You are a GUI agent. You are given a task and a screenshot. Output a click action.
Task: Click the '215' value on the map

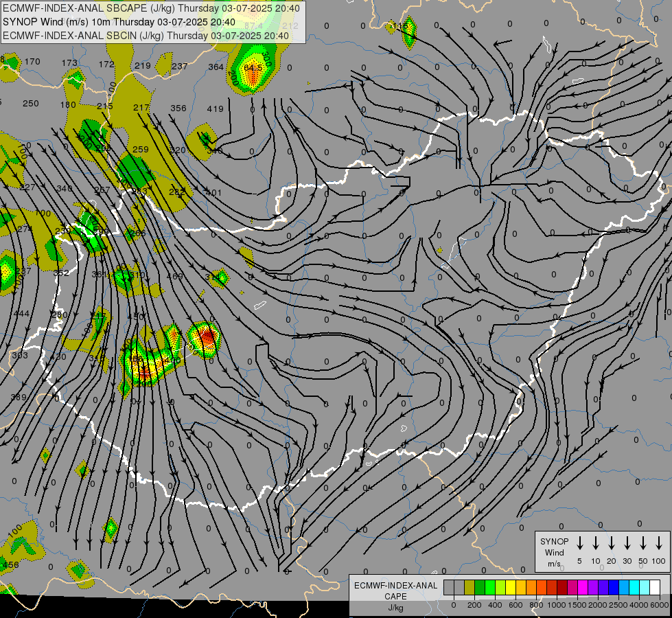click(104, 106)
